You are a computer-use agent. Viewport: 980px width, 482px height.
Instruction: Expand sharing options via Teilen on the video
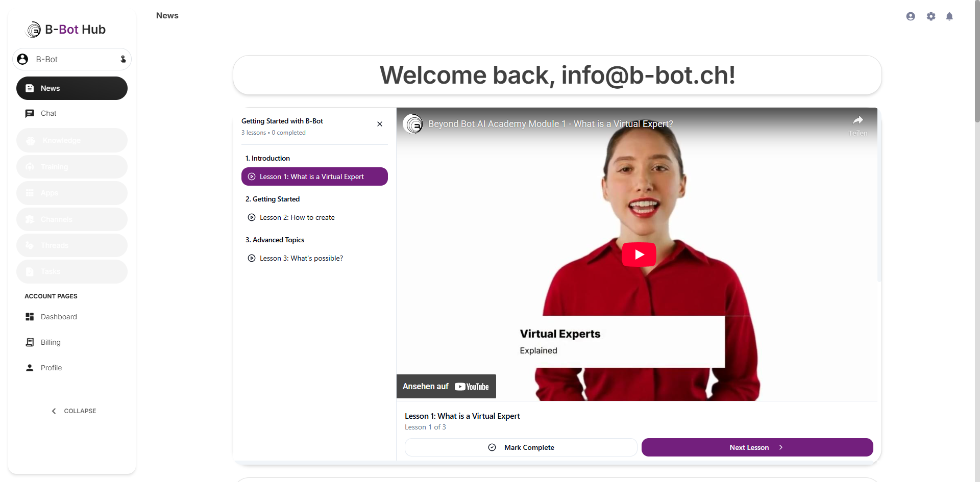coord(858,125)
